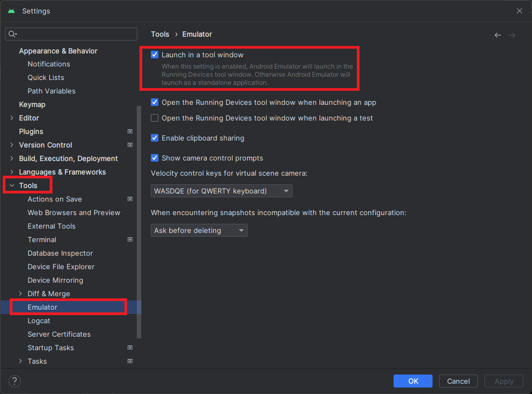
Task: Open Logcat settings page
Action: pos(39,320)
